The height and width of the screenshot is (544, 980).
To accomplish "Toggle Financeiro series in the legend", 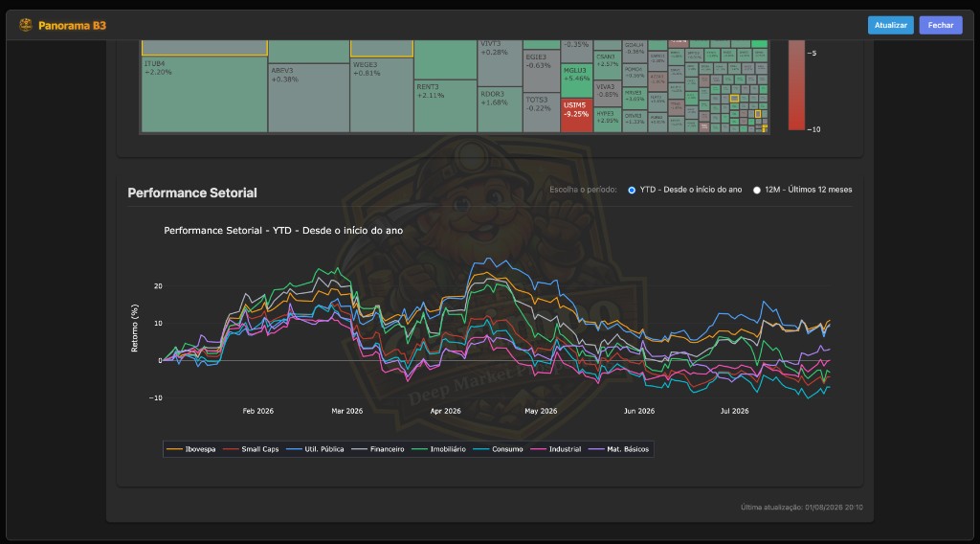I will [378, 449].
